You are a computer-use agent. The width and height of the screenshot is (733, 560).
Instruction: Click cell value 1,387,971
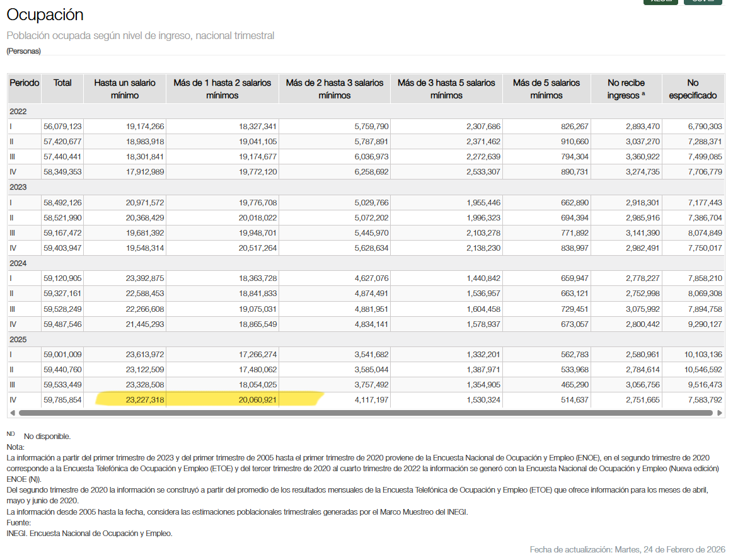tap(483, 369)
